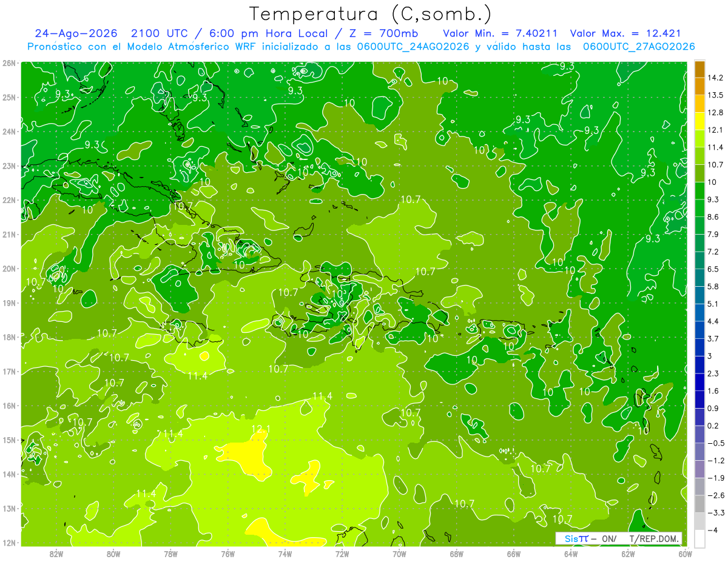
Task: Click the "Pronóstico con el Modelo Atmosférico WRF" text
Action: click(142, 47)
